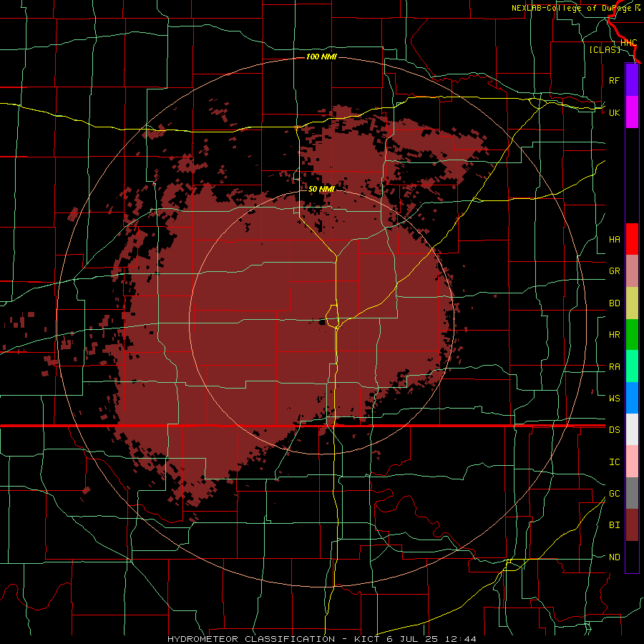Click the HA legend label
644x644 pixels.
point(614,239)
